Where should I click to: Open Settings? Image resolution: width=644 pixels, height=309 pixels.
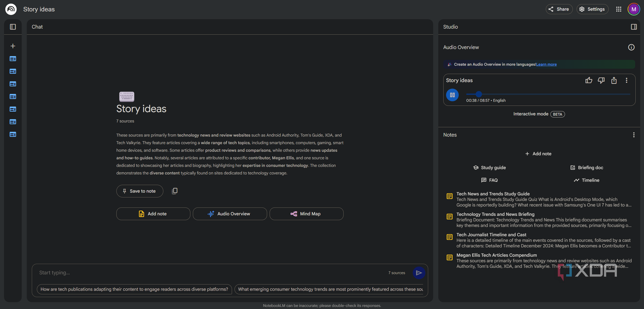pos(592,9)
